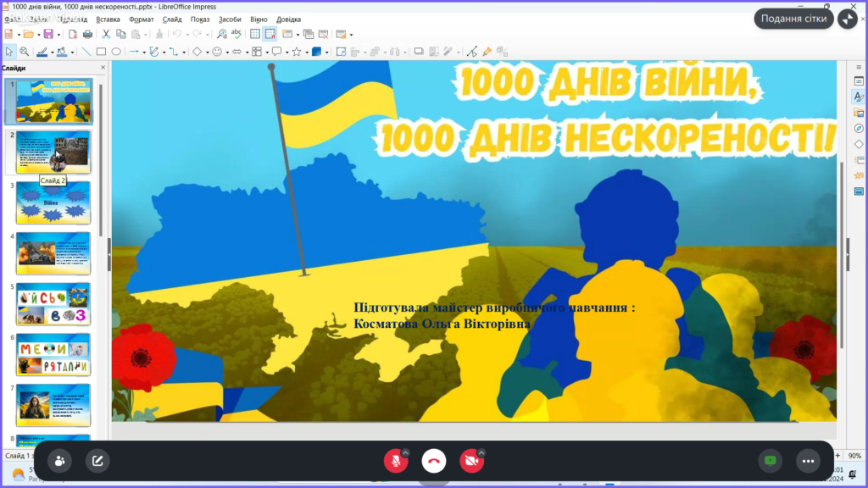Select the Zoom & Pan magnifier tool
Screen dimensions: 868x488
[x=24, y=52]
